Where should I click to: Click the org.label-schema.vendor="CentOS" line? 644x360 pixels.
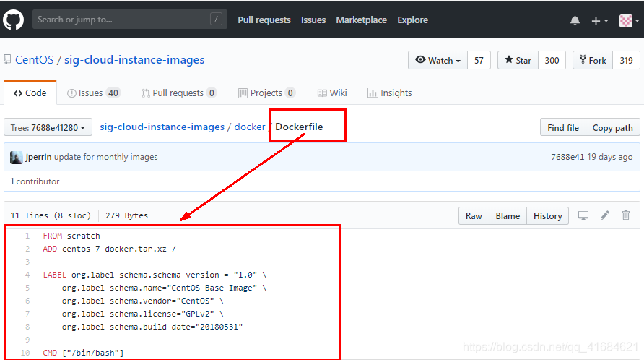coord(143,301)
